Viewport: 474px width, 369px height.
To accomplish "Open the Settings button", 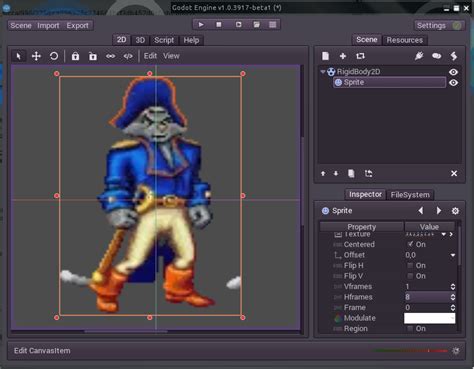I will tap(439, 26).
